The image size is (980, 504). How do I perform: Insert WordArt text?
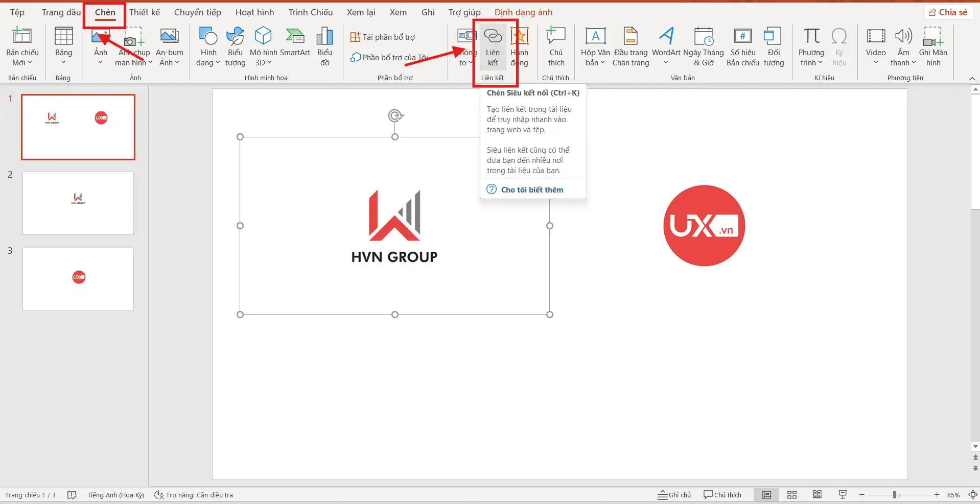666,46
